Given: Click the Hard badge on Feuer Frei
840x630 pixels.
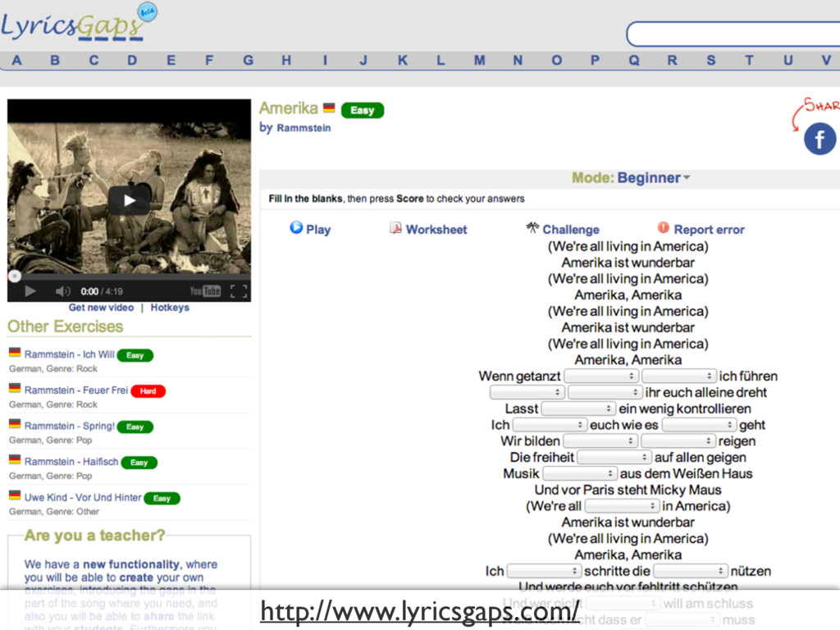Looking at the screenshot, I should 148,391.
